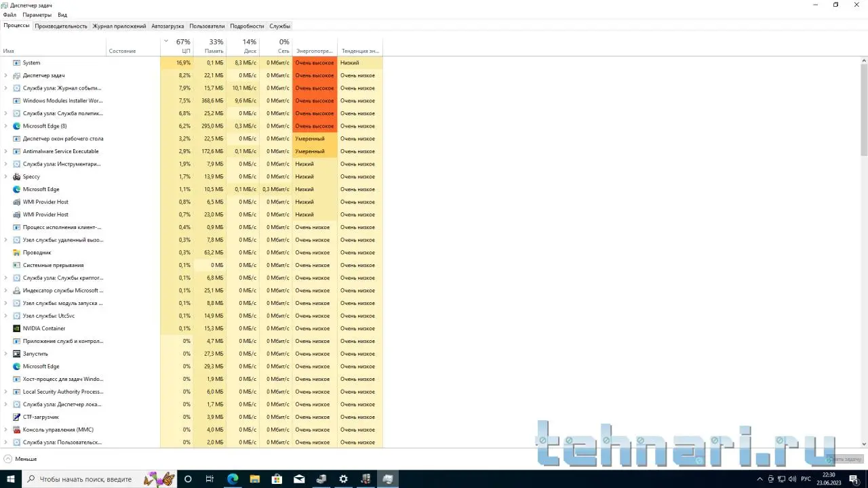Image resolution: width=868 pixels, height=488 pixels.
Task: Open the Файл menu
Action: click(9, 15)
